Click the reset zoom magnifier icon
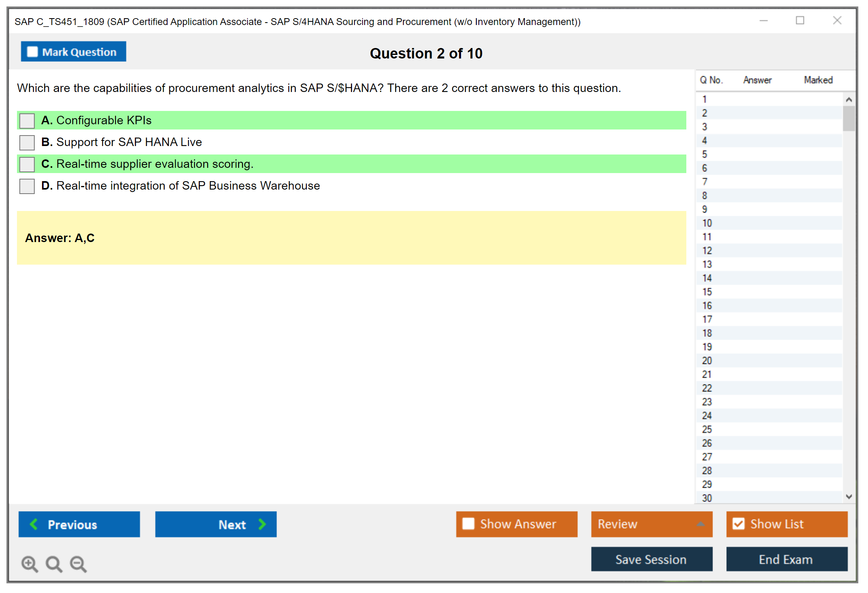 54,564
